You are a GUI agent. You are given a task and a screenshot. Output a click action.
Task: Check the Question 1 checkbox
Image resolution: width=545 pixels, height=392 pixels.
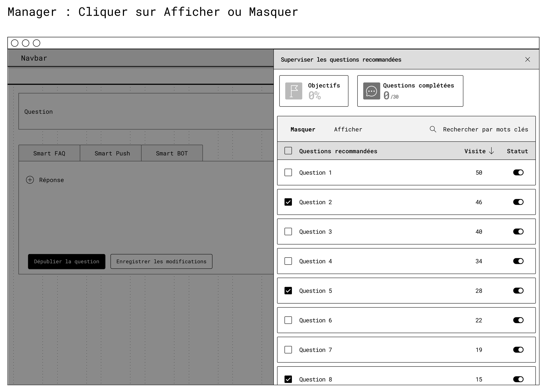[288, 172]
